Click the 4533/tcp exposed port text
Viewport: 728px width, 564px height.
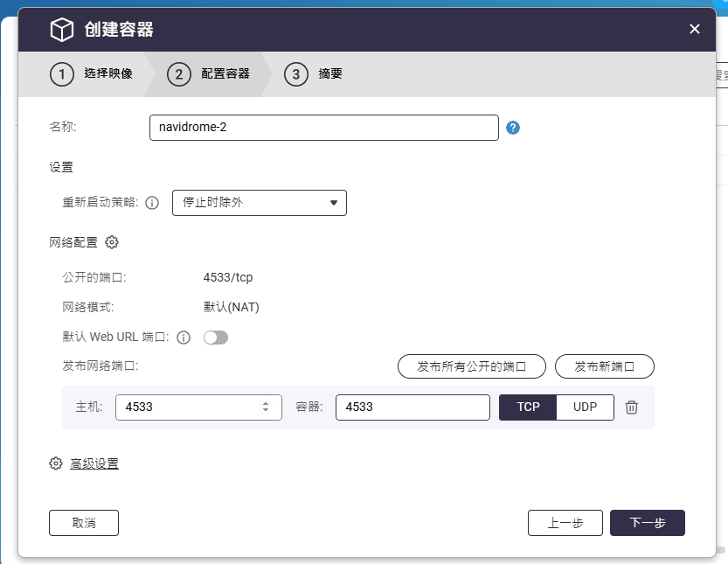coord(228,278)
